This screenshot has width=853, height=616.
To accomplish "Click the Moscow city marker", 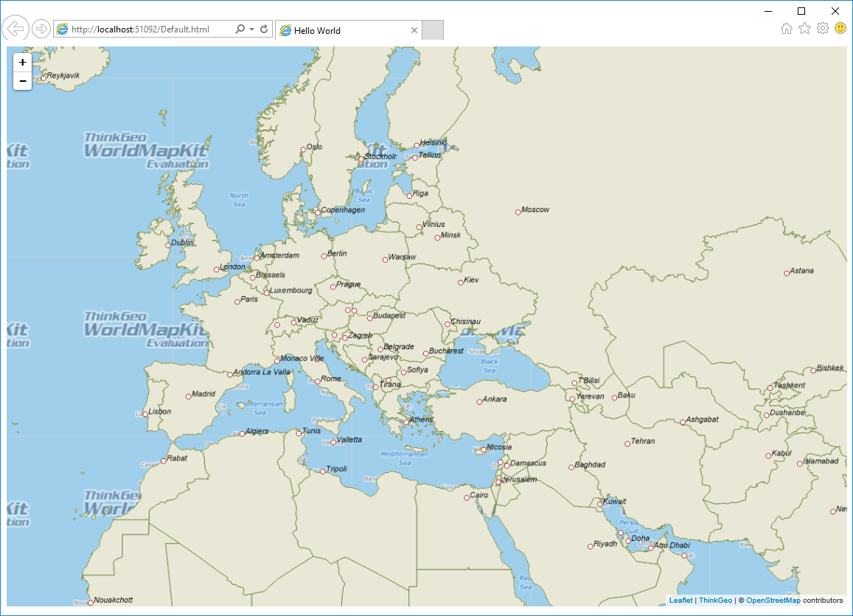I will coord(518,212).
